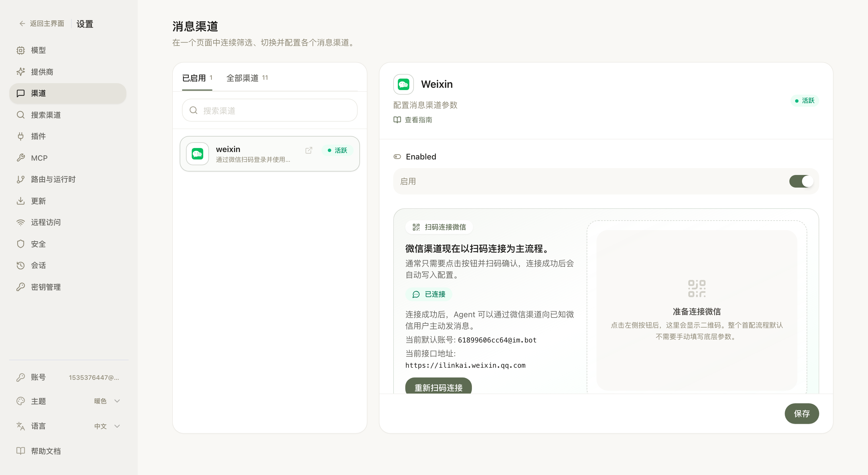This screenshot has width=868, height=475.
Task: Click the MCP wrench icon in sidebar
Action: [x=21, y=157]
